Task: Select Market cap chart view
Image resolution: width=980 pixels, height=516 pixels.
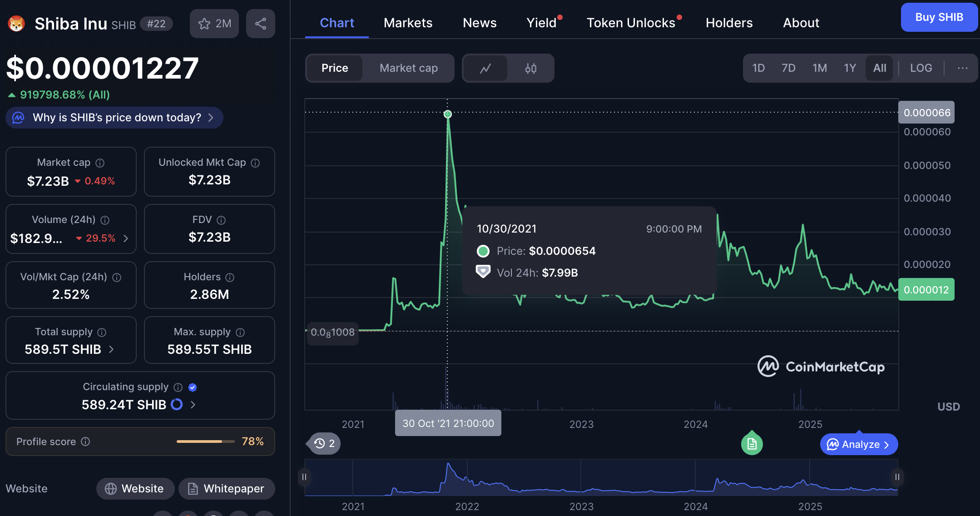Action: tap(408, 68)
